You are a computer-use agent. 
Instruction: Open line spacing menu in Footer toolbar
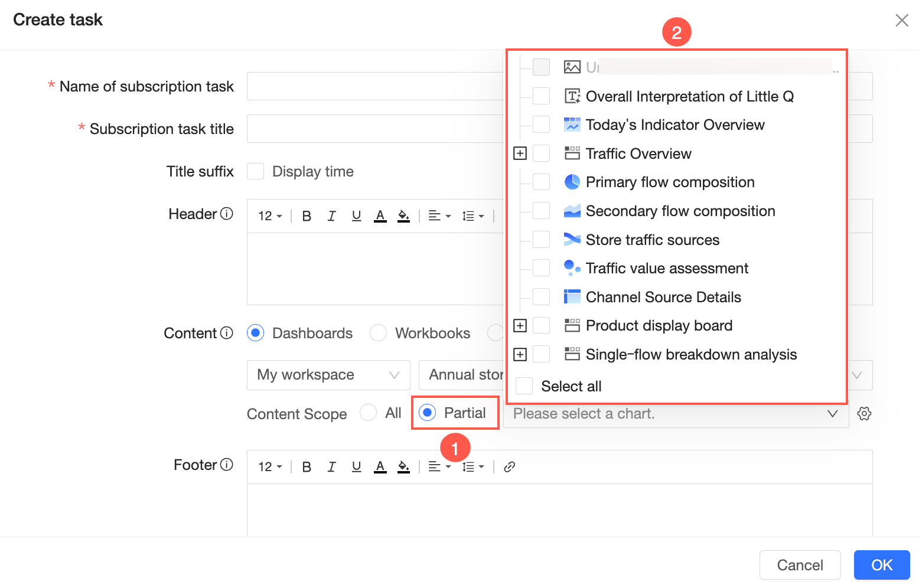pos(473,467)
